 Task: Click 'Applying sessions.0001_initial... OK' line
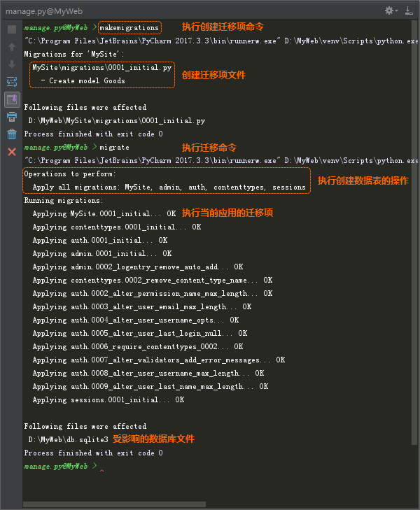click(x=108, y=400)
